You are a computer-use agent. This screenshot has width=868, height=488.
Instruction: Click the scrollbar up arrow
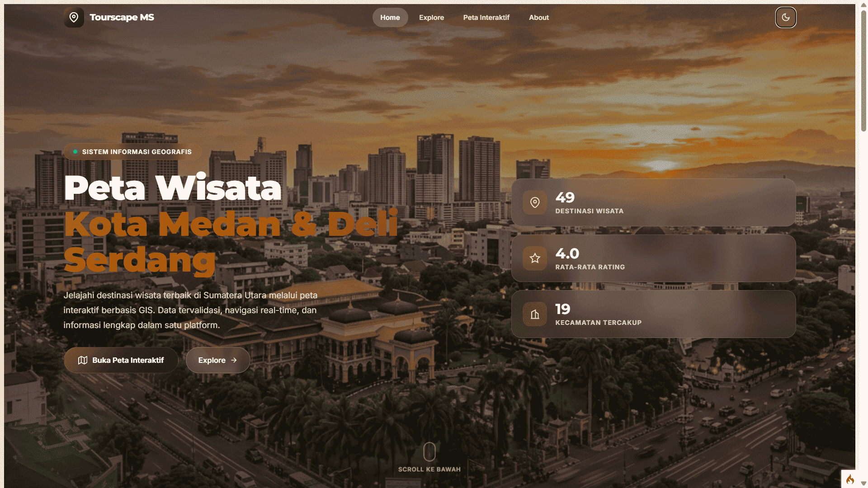863,4
